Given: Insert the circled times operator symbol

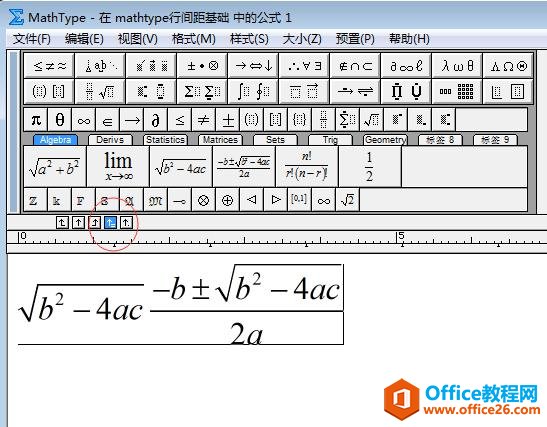Looking at the screenshot, I should pos(203,200).
